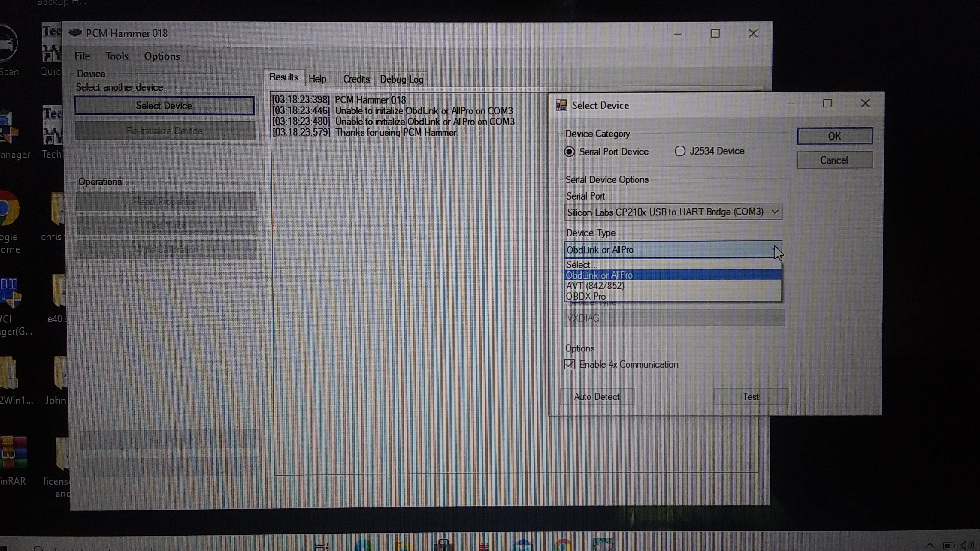Viewport: 980px width, 551px height.
Task: Click the PCM Hammer title bar icon
Action: pyautogui.click(x=75, y=33)
